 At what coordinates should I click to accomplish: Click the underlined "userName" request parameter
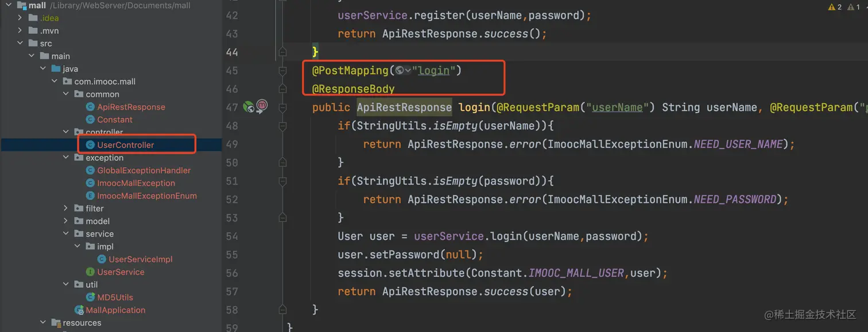point(617,107)
